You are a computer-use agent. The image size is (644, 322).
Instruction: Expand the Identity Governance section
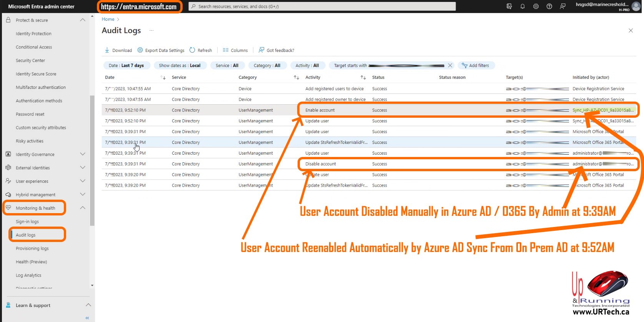(82, 154)
